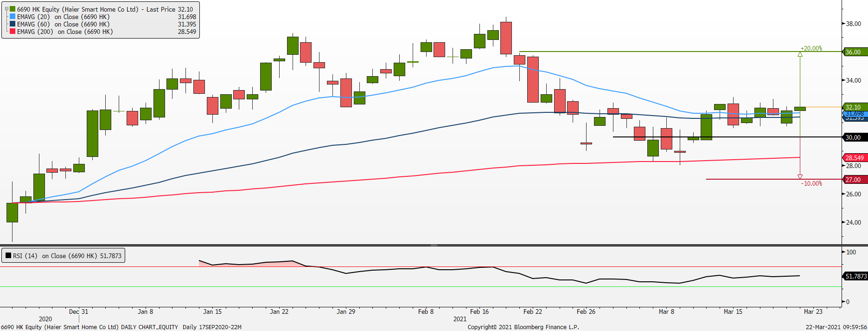Viewport: 868px width, 331px height.
Task: Select the 6690 HK Equity Last Price legend row
Action: 101,9
